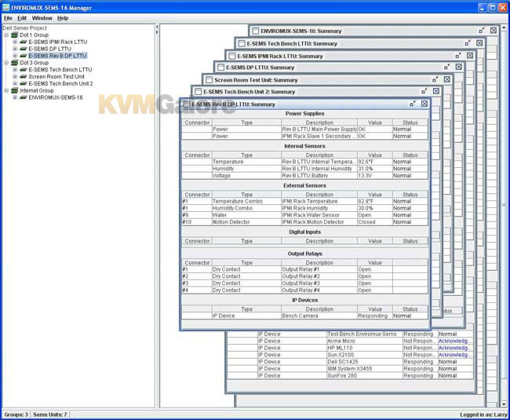Click the split pane collapse arrow
The image size is (510, 420).
157,27
